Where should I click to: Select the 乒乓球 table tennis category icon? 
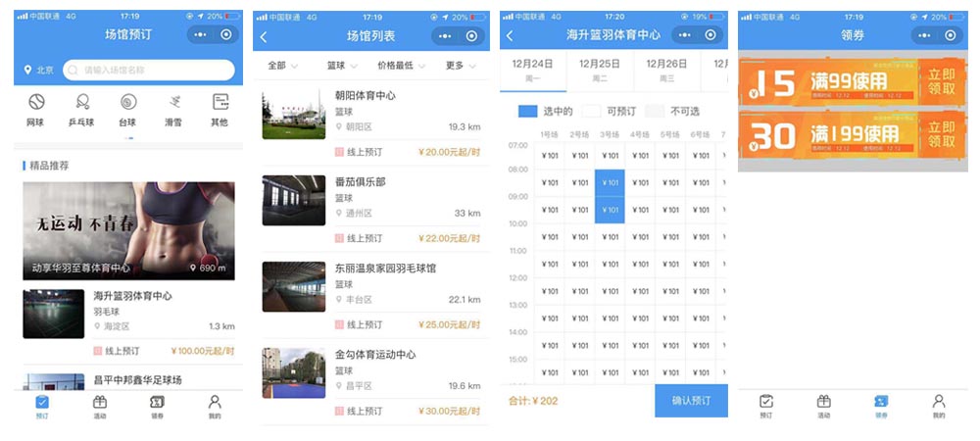pyautogui.click(x=82, y=102)
